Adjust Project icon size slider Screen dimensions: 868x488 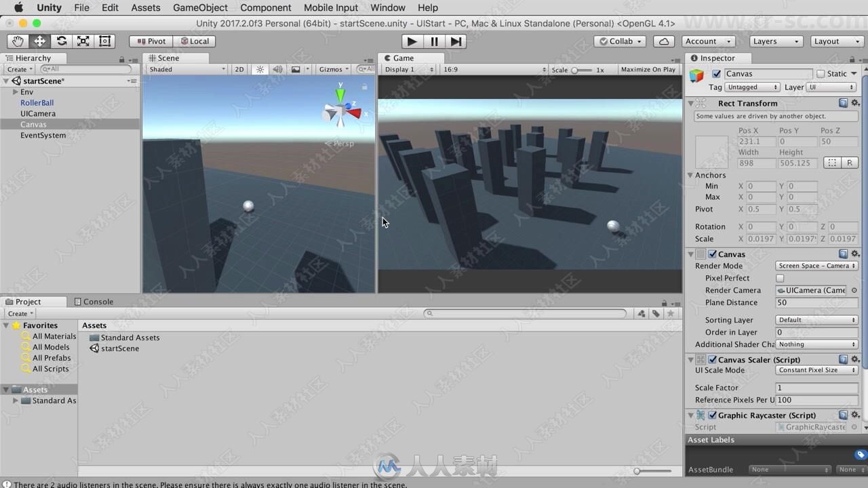point(654,471)
